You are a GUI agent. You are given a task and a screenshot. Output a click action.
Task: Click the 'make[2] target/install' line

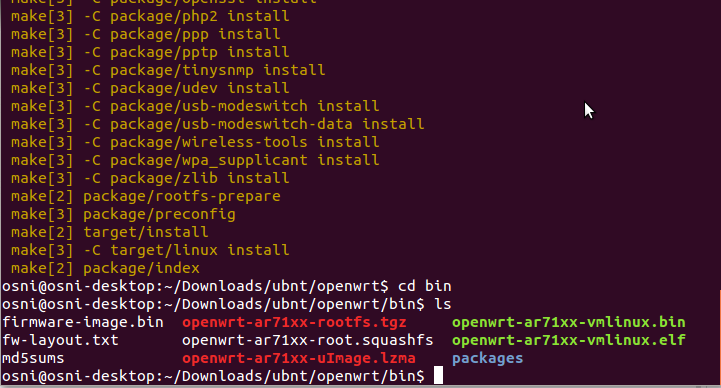(x=110, y=232)
